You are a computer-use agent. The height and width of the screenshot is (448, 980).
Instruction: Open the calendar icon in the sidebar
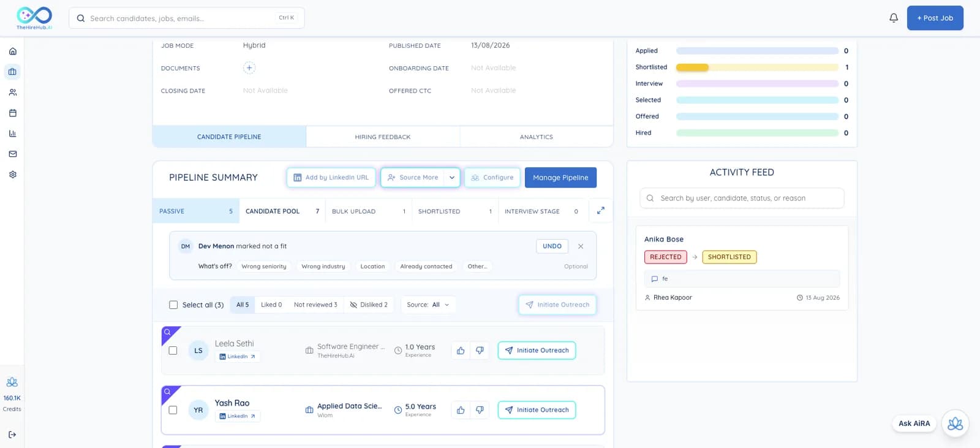point(12,113)
